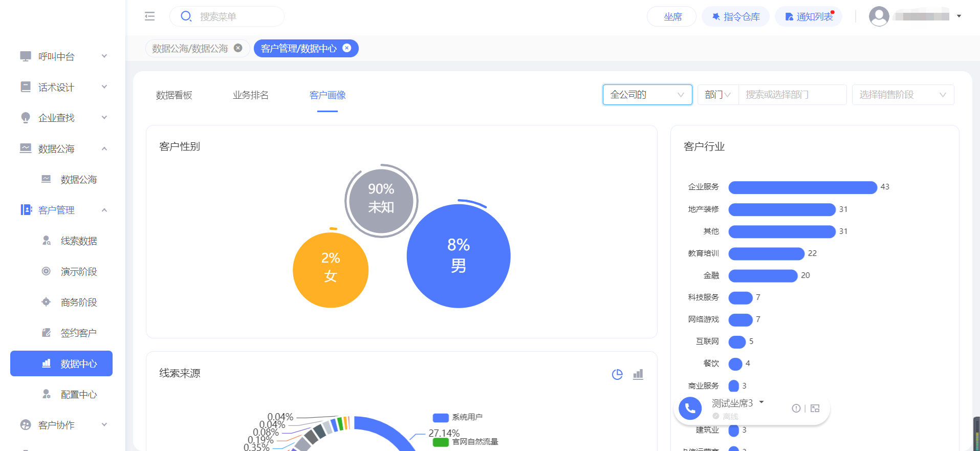
Task: Click the search magnifier icon
Action: click(x=186, y=16)
